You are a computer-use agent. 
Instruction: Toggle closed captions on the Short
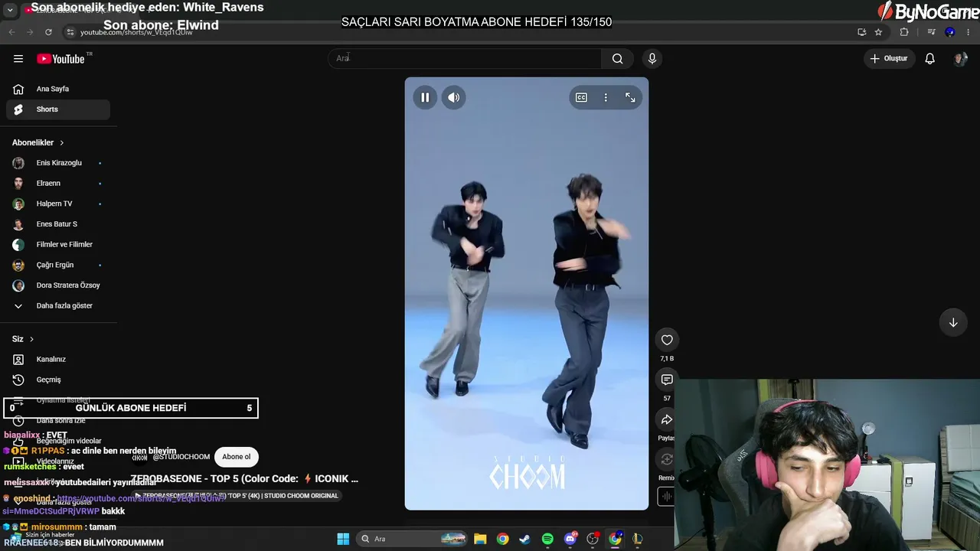(582, 97)
